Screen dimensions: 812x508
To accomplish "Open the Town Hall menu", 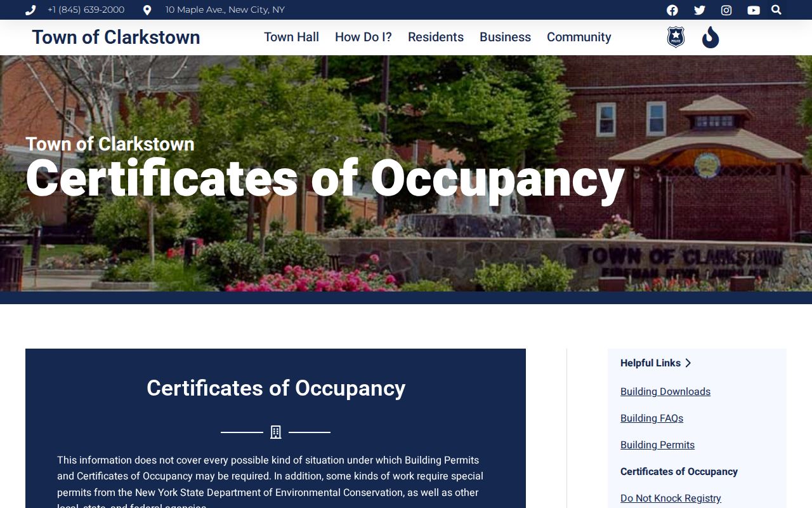I will (292, 37).
